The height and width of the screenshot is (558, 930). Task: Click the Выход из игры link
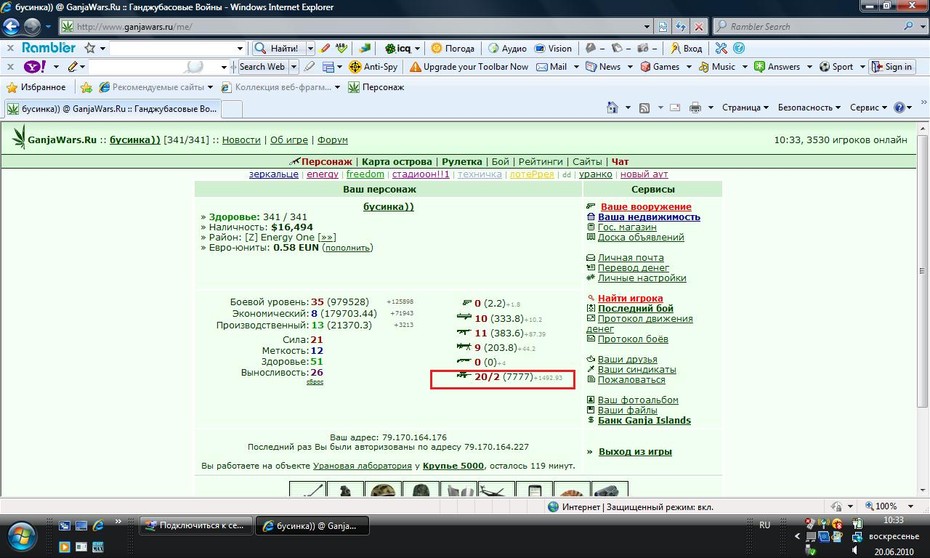[x=635, y=452]
